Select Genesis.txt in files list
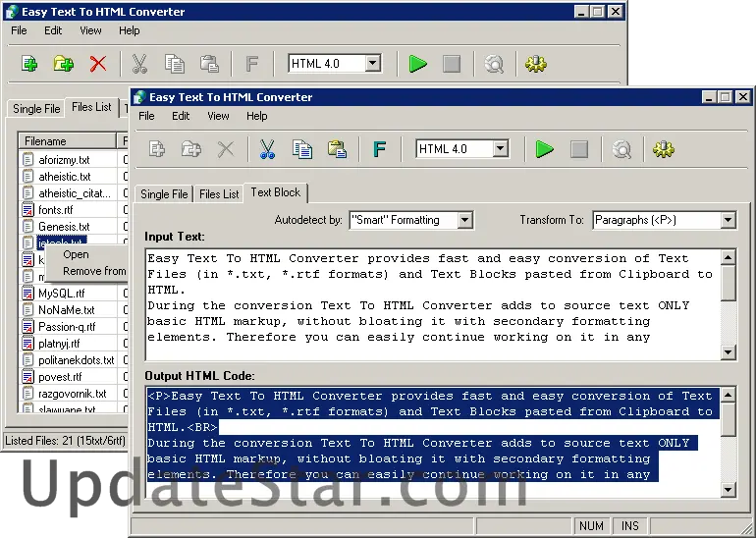 pyautogui.click(x=64, y=227)
